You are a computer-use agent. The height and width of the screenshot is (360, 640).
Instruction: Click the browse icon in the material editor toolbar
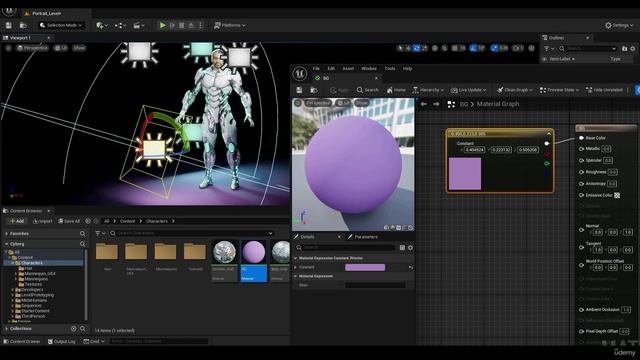tap(314, 90)
